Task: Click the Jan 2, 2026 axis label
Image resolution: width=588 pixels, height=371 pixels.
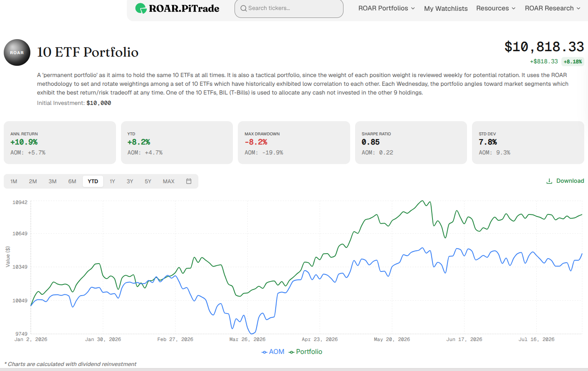Action: (31, 339)
